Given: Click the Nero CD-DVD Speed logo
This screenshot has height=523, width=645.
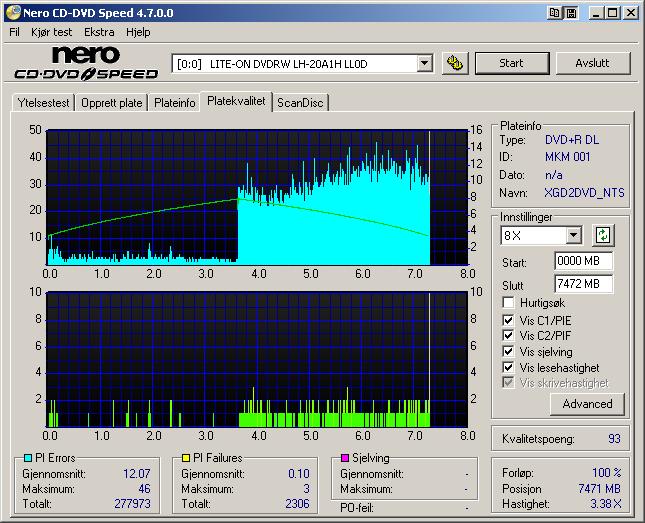Looking at the screenshot, I should point(86,63).
